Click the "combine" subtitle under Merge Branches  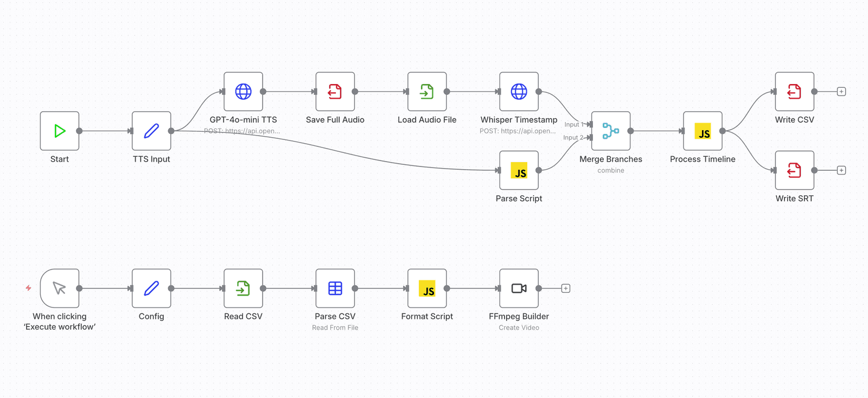(x=611, y=170)
